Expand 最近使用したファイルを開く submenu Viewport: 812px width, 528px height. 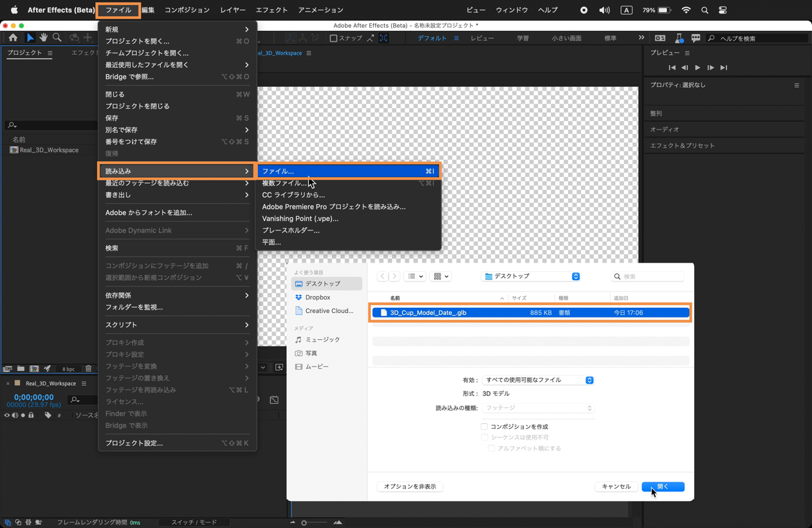[x=177, y=65]
